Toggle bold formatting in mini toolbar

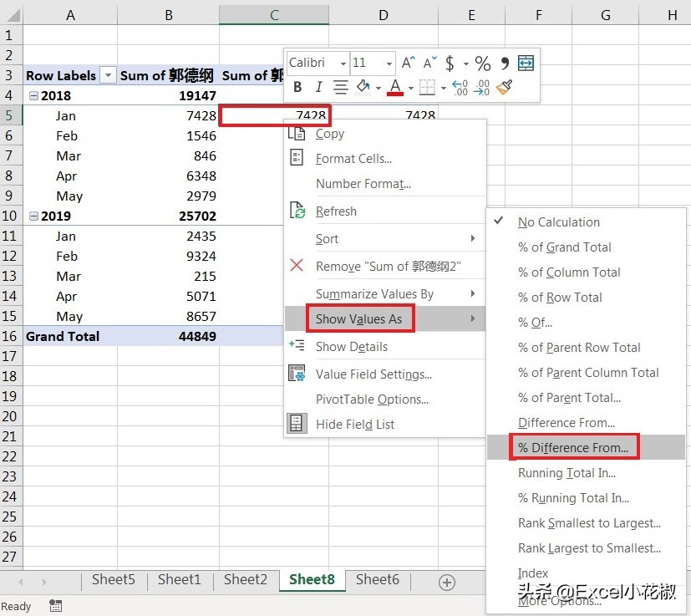coord(297,87)
